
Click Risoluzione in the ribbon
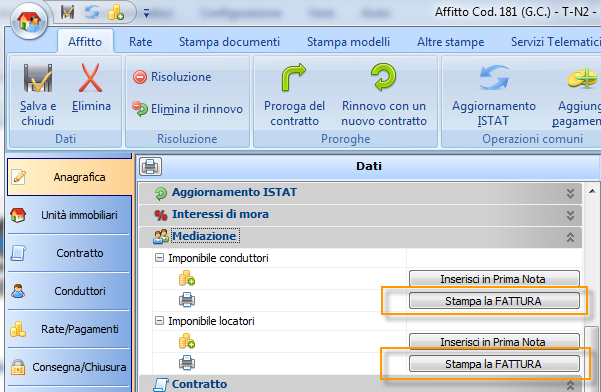[172, 77]
